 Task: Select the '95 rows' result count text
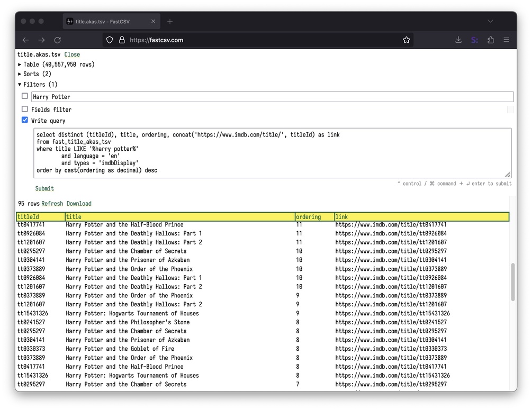pyautogui.click(x=29, y=204)
